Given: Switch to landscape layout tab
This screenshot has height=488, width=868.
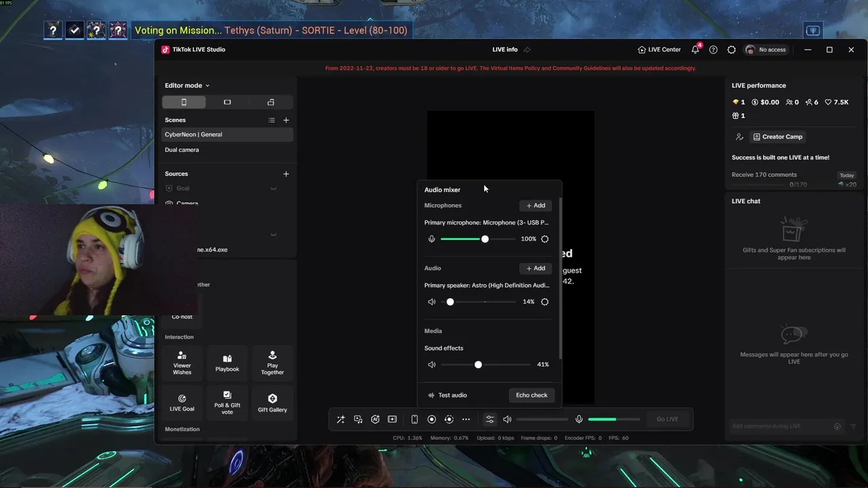Looking at the screenshot, I should (227, 102).
